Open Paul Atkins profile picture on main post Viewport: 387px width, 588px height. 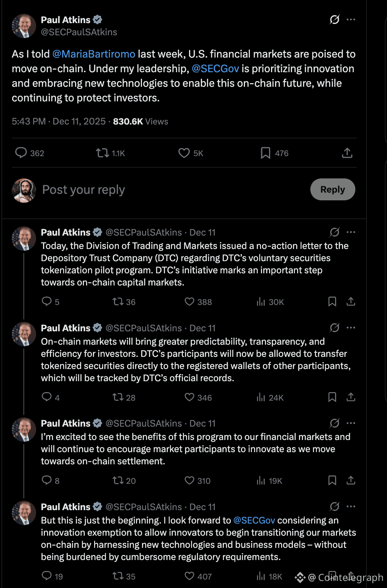(24, 26)
